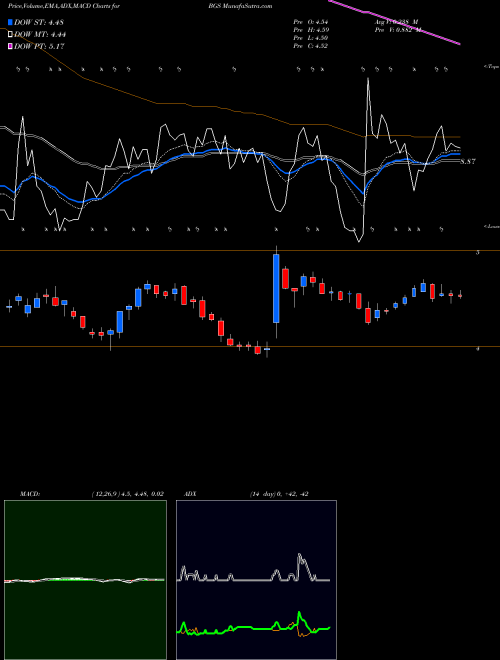This screenshot has height=660, width=500.
Task: Click the magenta DOW PT legend swatch
Action: point(10,46)
